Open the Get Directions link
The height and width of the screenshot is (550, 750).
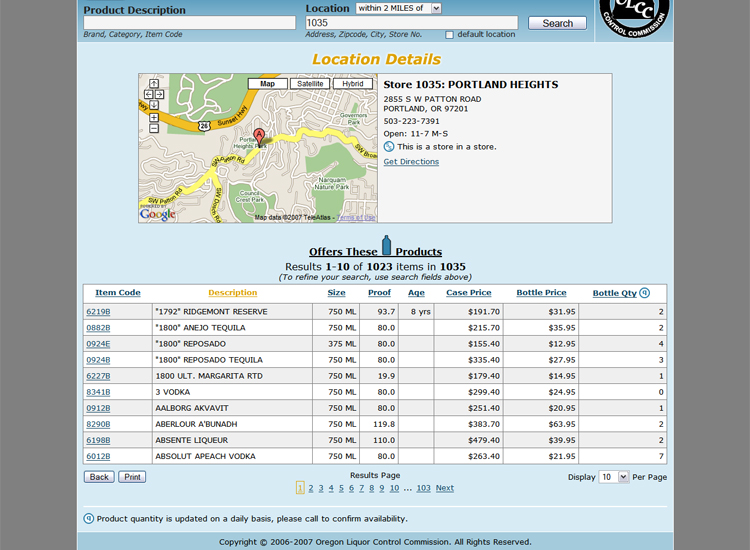411,162
